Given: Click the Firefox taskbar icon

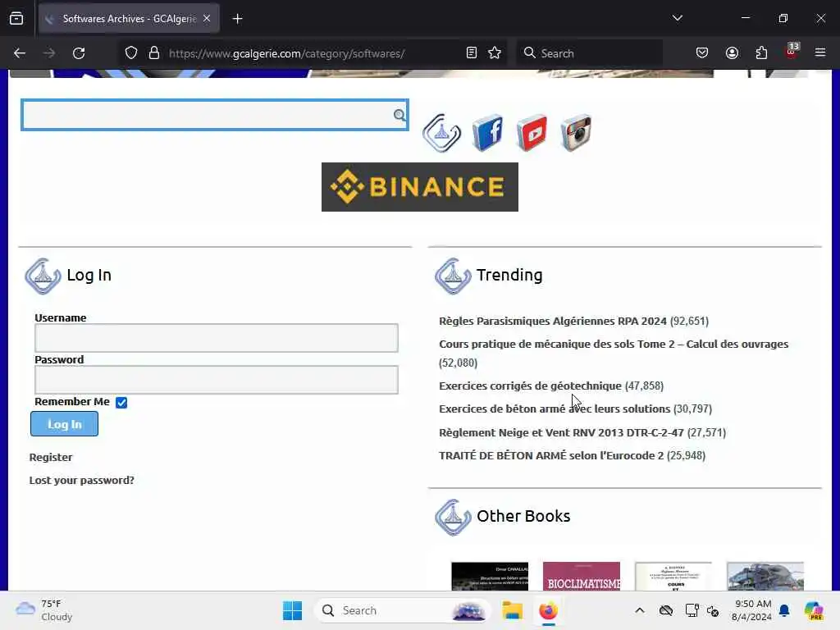Looking at the screenshot, I should 548,610.
